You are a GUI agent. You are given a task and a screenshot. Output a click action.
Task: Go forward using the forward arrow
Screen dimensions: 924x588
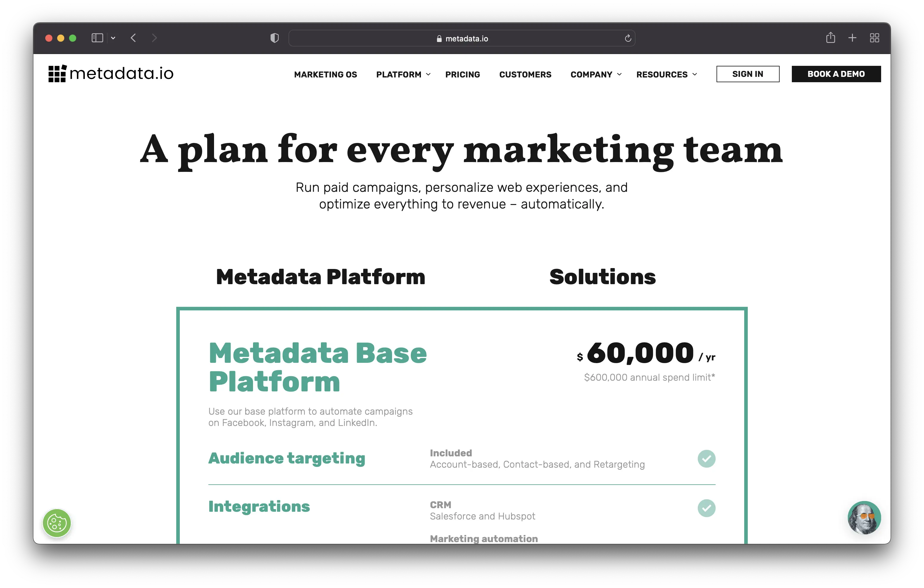click(154, 38)
